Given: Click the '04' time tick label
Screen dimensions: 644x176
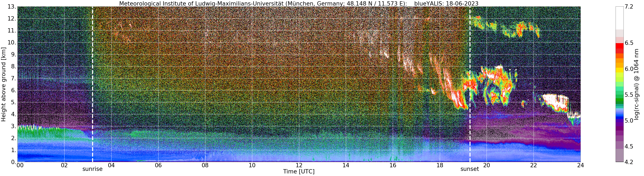Looking at the screenshot, I should click(111, 165).
